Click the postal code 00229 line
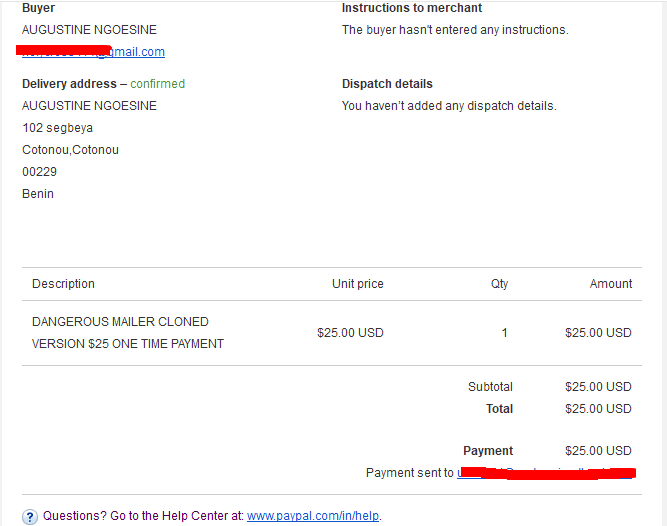 [x=39, y=172]
